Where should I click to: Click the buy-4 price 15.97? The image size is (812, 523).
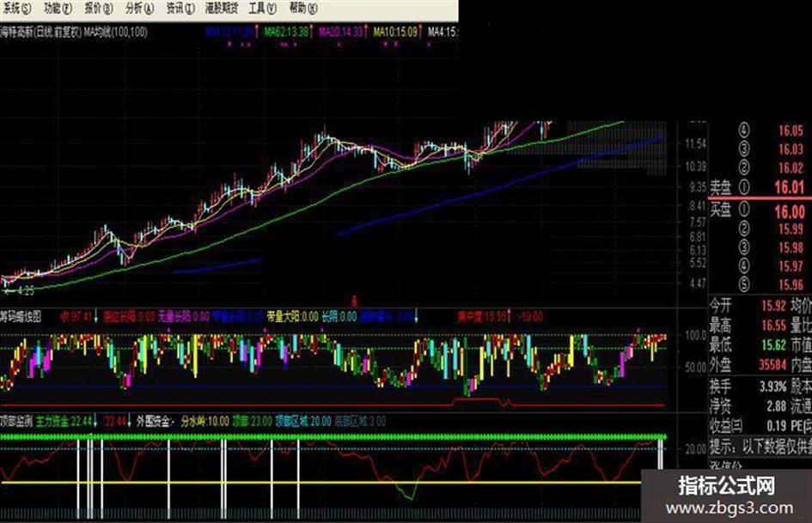coord(791,266)
